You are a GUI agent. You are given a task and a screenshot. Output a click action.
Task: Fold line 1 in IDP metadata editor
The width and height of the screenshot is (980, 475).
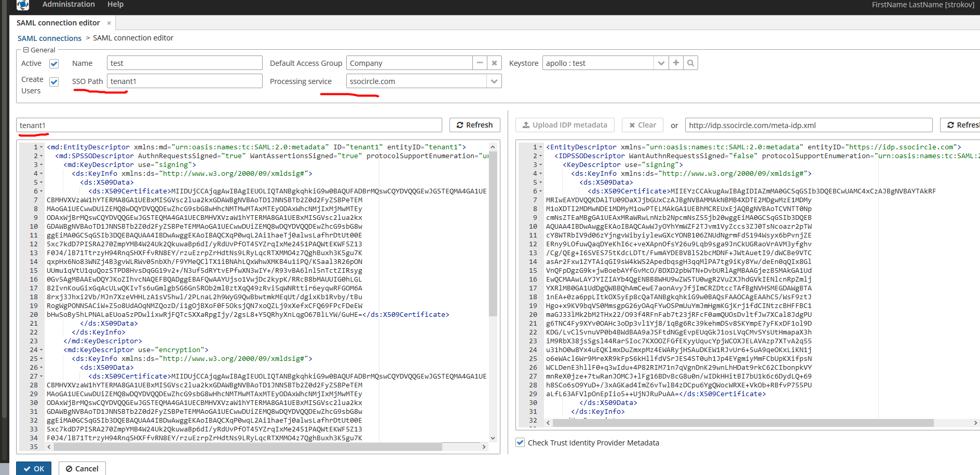point(540,147)
